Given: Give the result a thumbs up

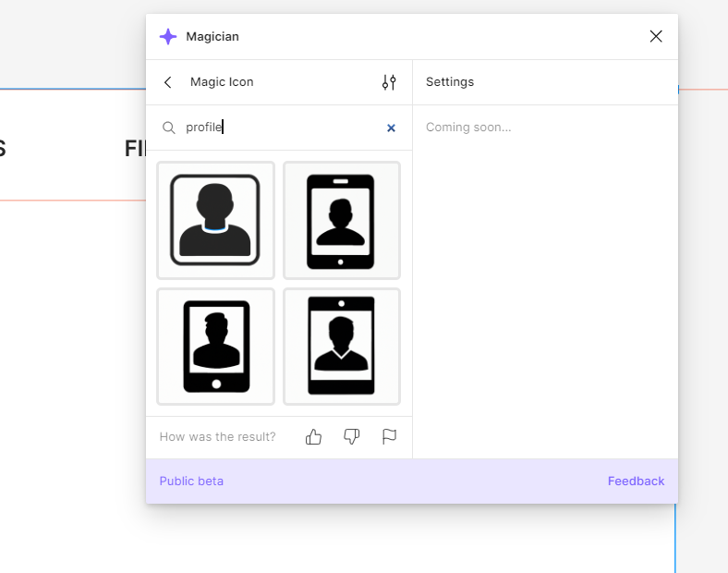Looking at the screenshot, I should pyautogui.click(x=313, y=436).
